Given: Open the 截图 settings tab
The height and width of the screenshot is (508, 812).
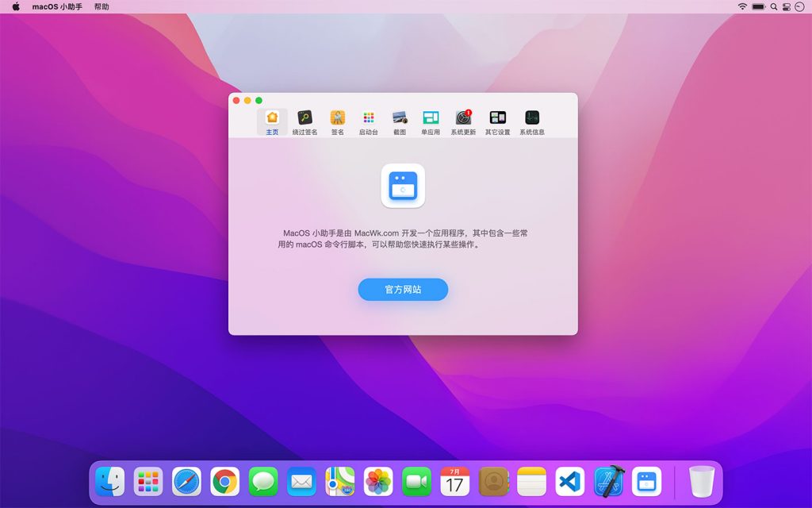Looking at the screenshot, I should point(400,122).
